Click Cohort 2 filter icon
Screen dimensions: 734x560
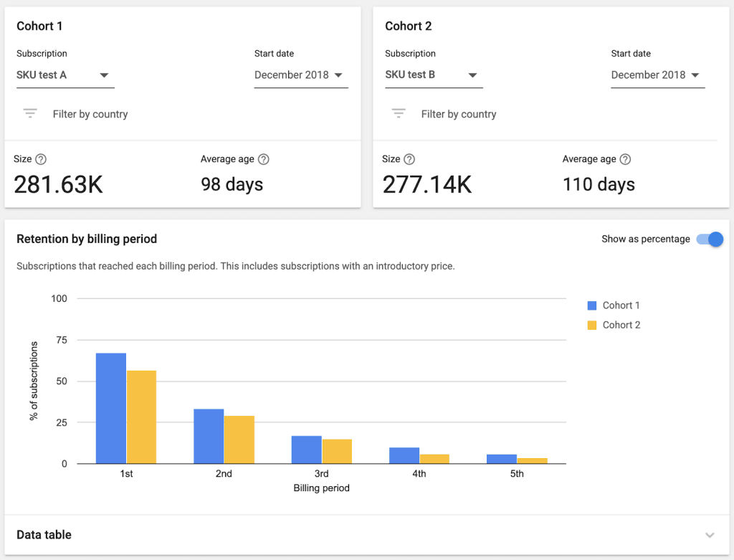coord(399,113)
